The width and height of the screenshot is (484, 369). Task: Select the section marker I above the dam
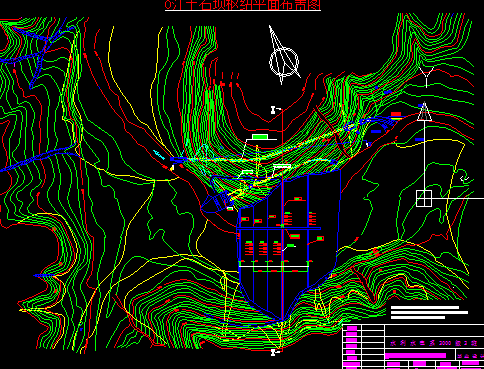274,110
